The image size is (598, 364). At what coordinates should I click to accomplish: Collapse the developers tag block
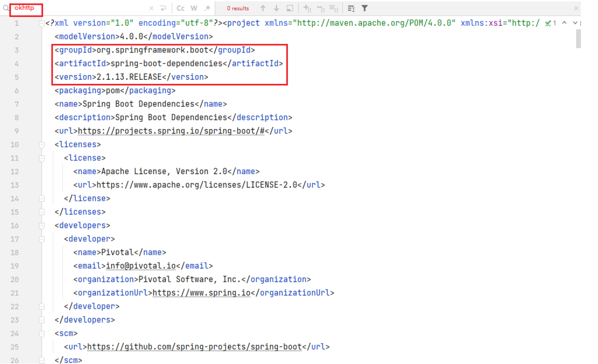pos(42,226)
